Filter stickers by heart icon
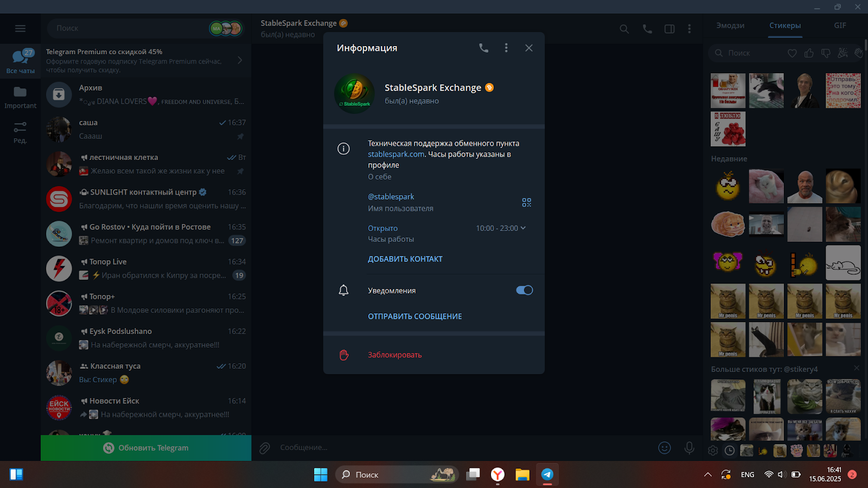The width and height of the screenshot is (868, 488). point(793,53)
